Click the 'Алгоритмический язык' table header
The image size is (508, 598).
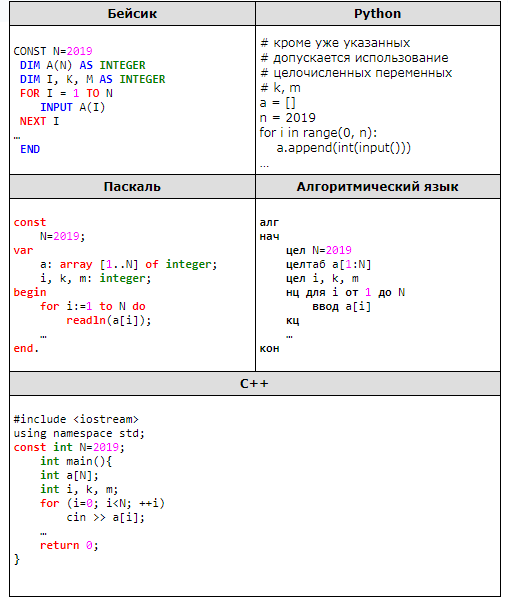tap(378, 186)
